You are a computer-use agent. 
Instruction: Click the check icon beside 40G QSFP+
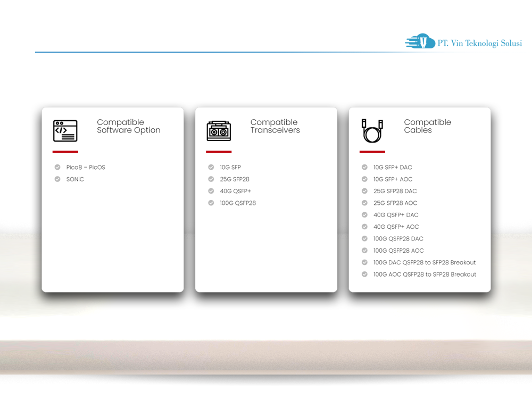pyautogui.click(x=211, y=191)
